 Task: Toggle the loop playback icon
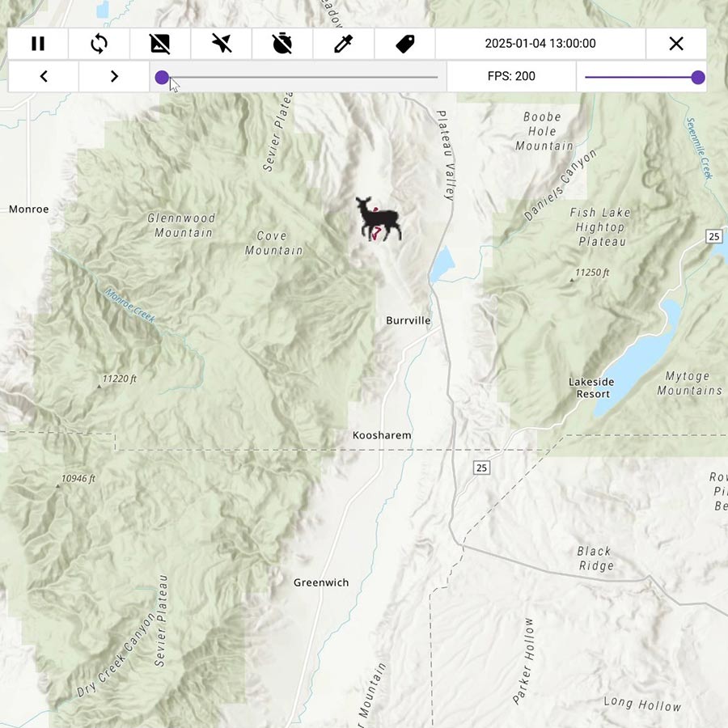pyautogui.click(x=99, y=44)
